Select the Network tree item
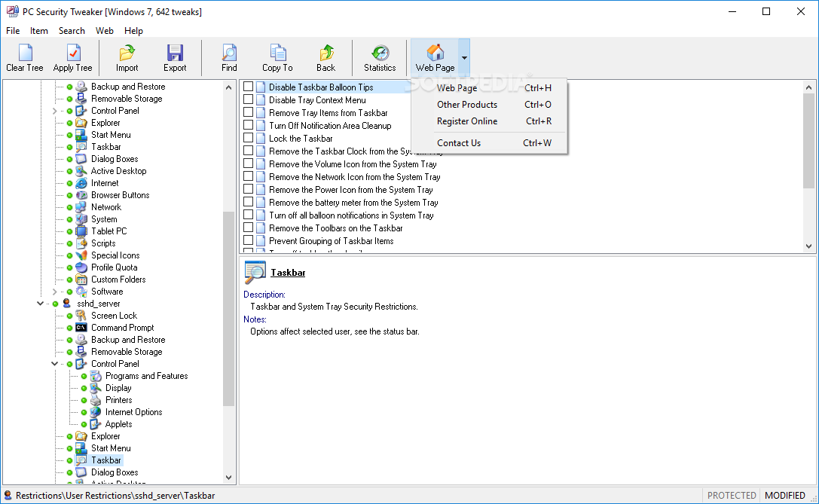 [x=106, y=207]
